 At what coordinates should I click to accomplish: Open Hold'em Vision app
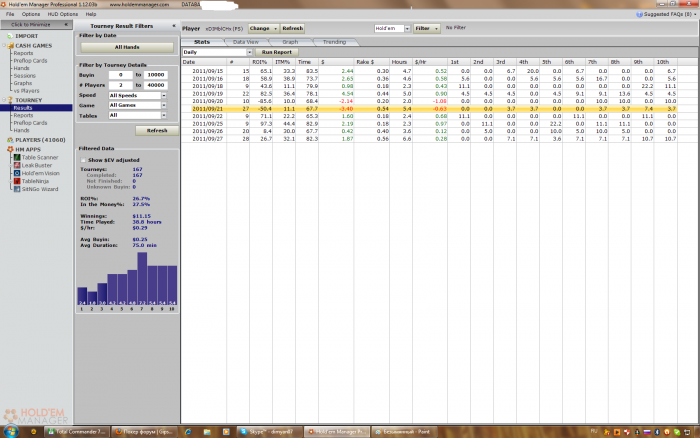tap(38, 173)
